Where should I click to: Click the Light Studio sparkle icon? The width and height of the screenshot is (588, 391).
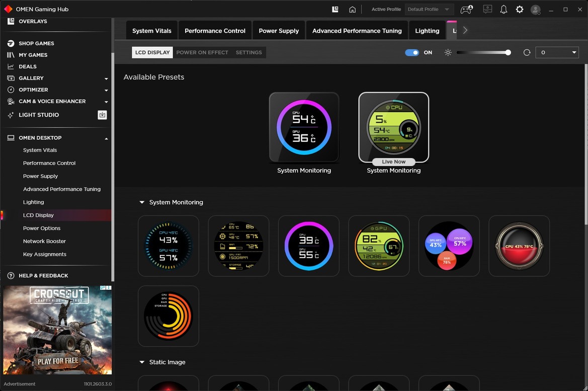click(11, 115)
